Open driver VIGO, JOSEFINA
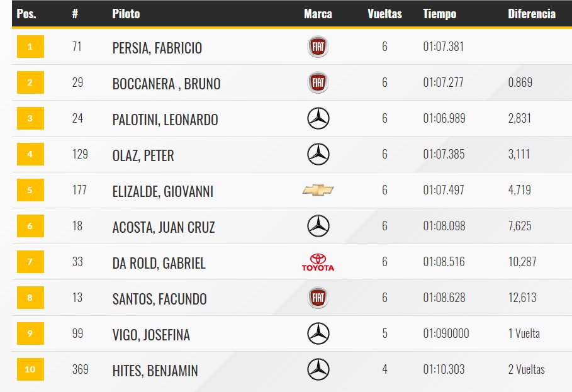This screenshot has width=572, height=392. tap(151, 335)
